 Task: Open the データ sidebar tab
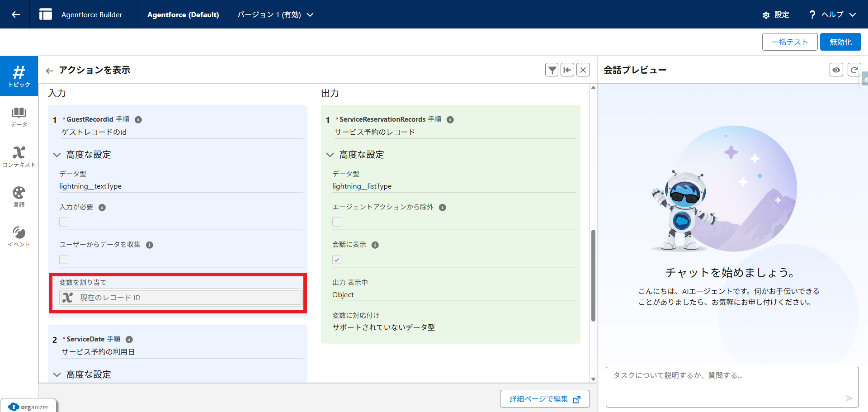19,117
